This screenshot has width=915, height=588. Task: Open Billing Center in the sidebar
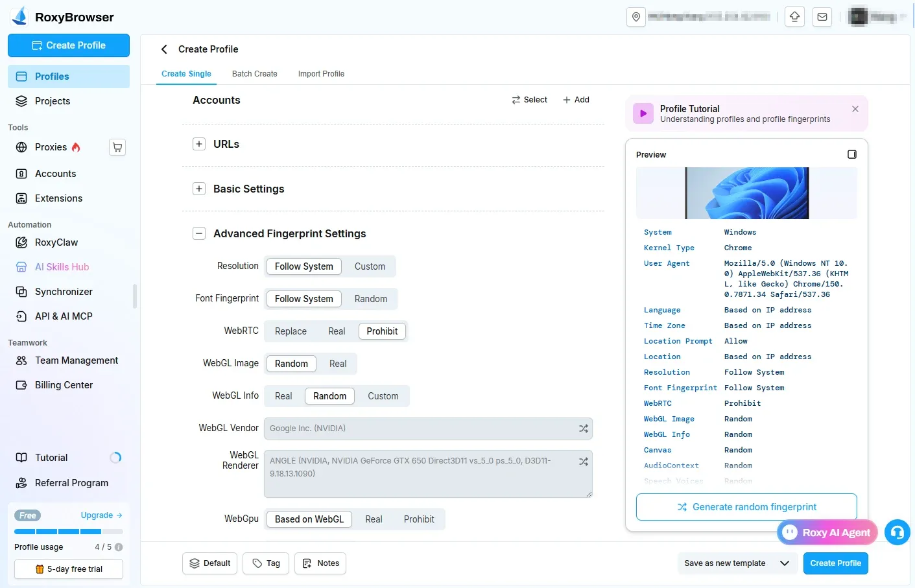69,385
